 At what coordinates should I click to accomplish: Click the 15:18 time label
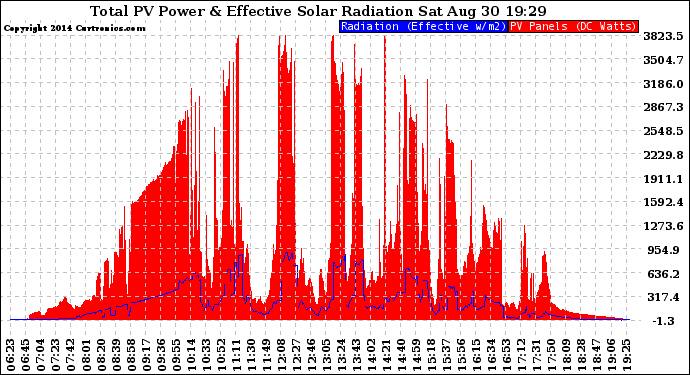tap(431, 354)
